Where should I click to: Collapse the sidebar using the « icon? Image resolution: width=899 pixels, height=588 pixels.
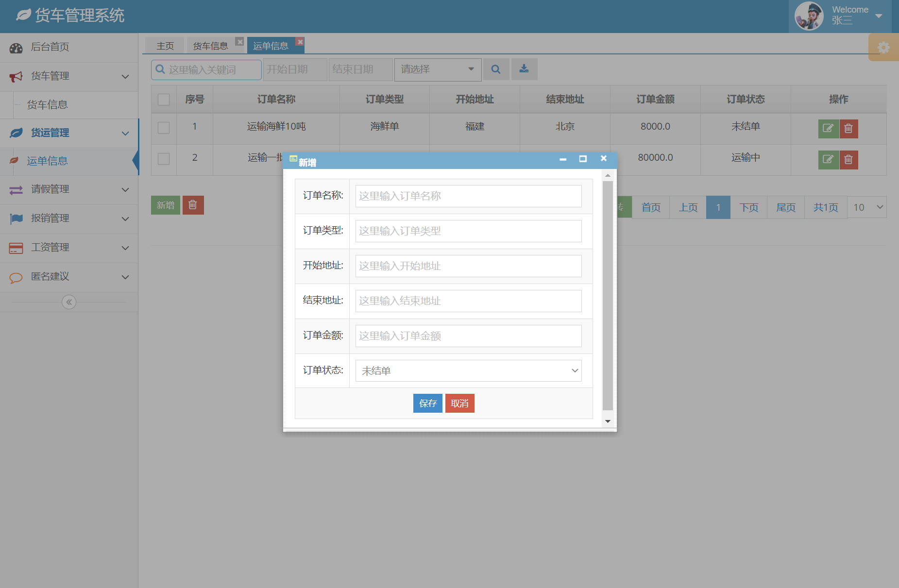[68, 302]
